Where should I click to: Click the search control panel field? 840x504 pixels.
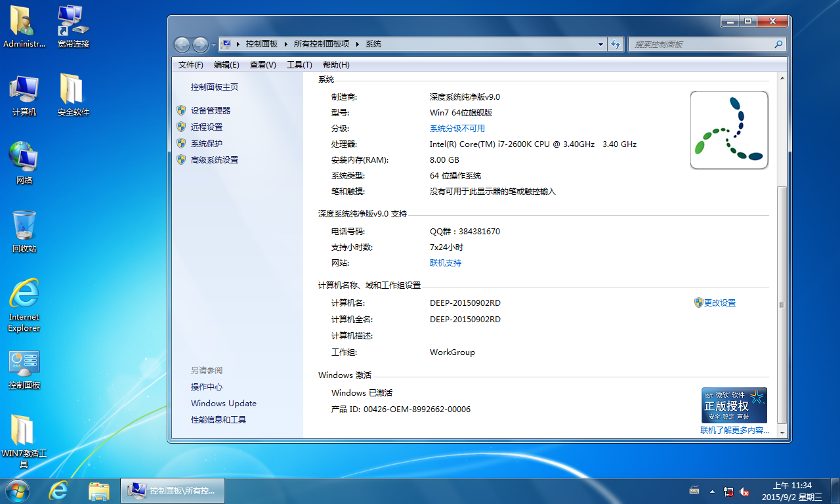(701, 45)
